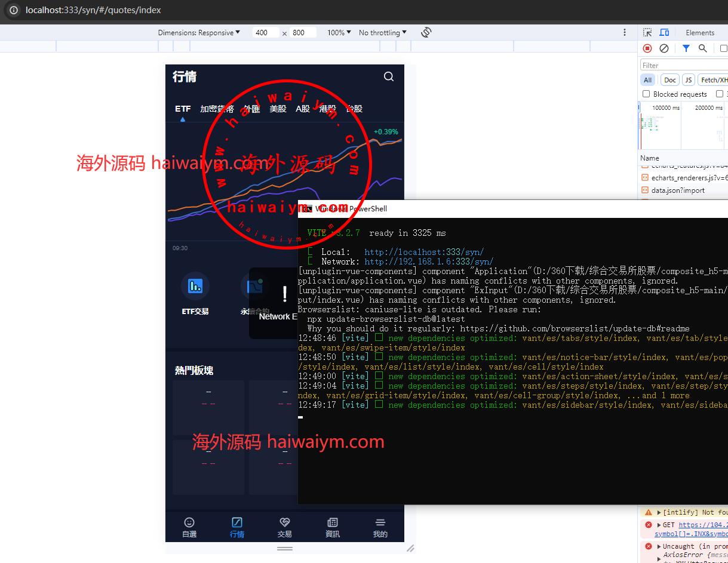Click the rotate device orientation icon
Image resolution: width=728 pixels, height=563 pixels.
click(426, 32)
